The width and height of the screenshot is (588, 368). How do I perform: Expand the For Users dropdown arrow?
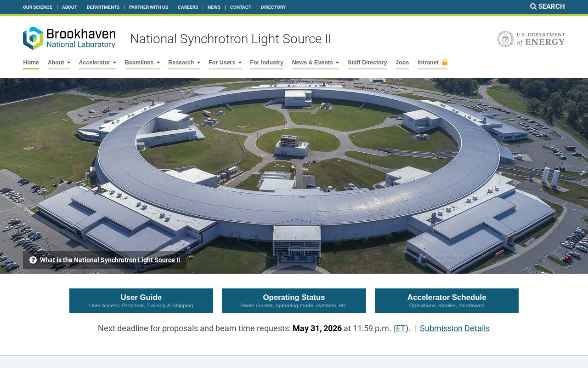pos(240,63)
